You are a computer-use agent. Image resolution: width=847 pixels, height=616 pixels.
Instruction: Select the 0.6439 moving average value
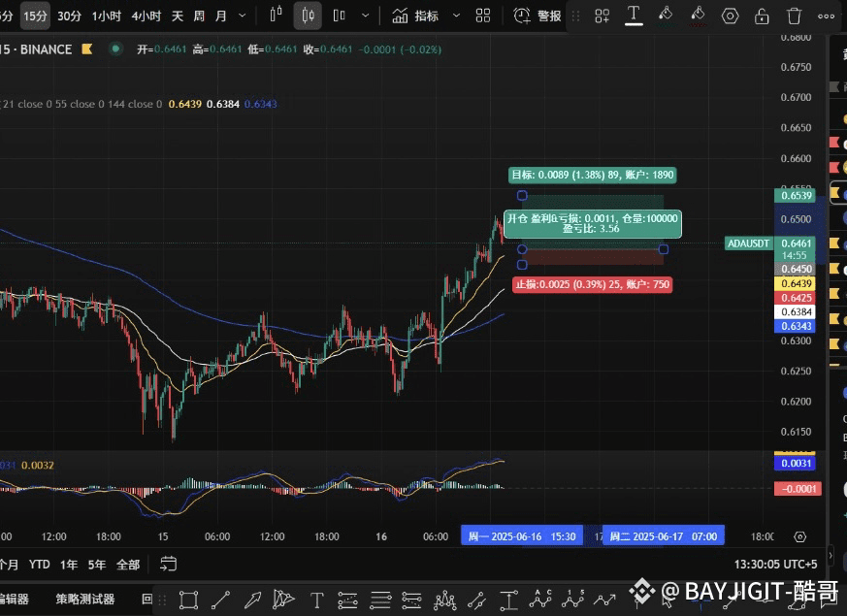[x=184, y=104]
